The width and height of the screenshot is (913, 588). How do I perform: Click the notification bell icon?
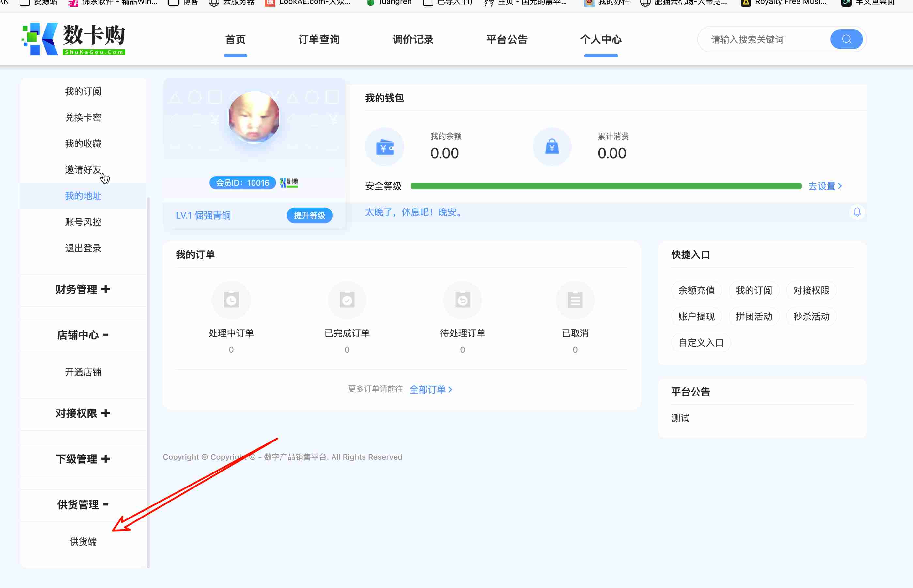pos(857,212)
